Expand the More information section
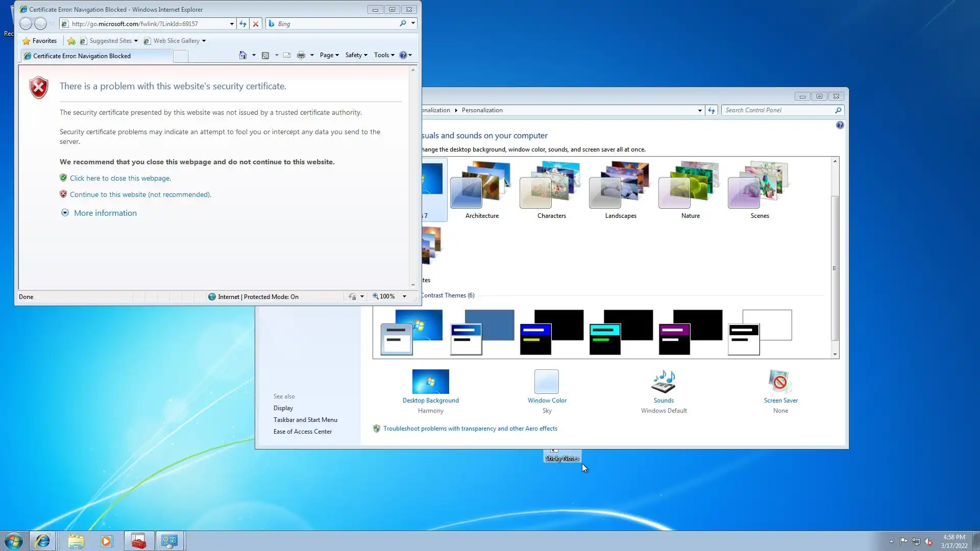Viewport: 980px width, 551px height. pyautogui.click(x=105, y=213)
